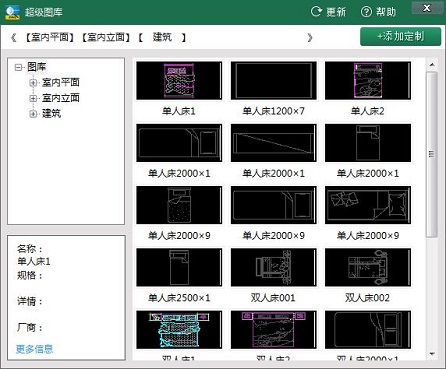Click the vertical scrollbar thumb
Image resolution: width=446 pixels, height=369 pixels.
(x=432, y=154)
